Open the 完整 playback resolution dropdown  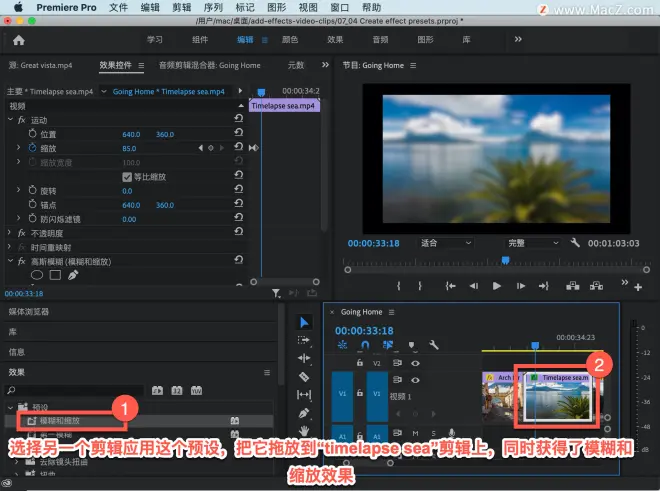coord(533,243)
